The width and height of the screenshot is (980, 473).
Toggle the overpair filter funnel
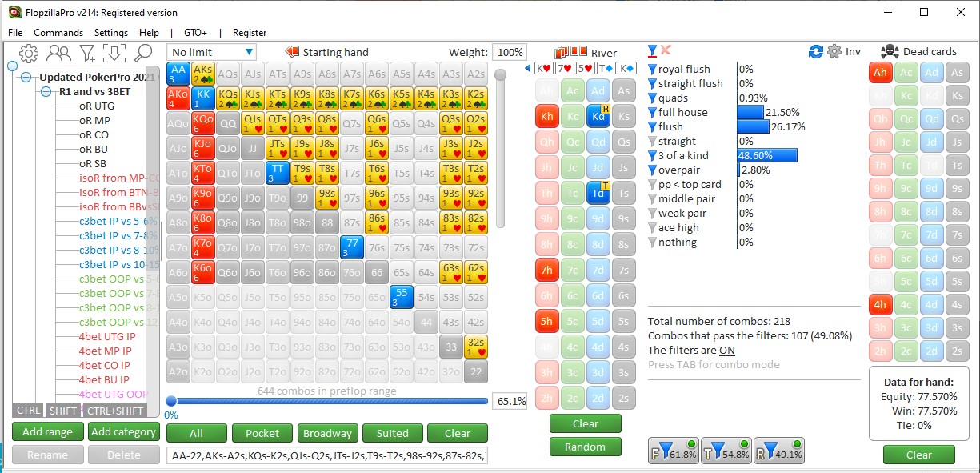click(x=652, y=170)
